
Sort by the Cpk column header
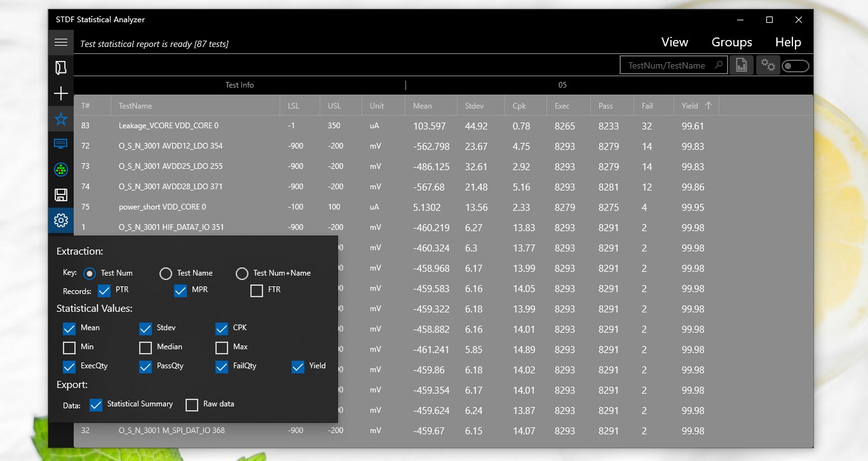tap(526, 105)
